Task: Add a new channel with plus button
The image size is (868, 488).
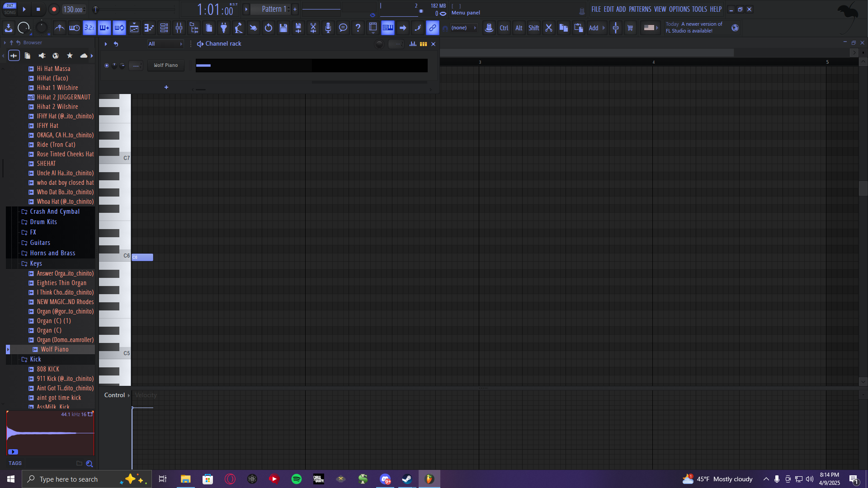Action: pos(166,87)
